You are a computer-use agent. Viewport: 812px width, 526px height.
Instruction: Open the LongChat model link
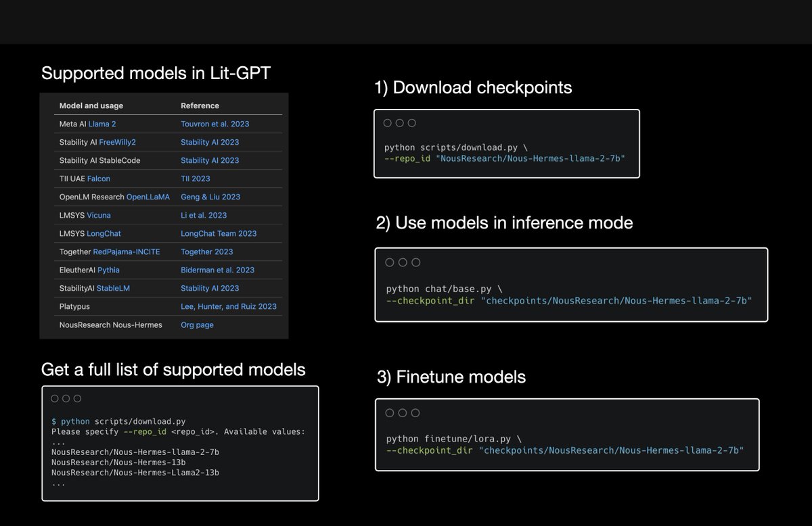(x=104, y=233)
